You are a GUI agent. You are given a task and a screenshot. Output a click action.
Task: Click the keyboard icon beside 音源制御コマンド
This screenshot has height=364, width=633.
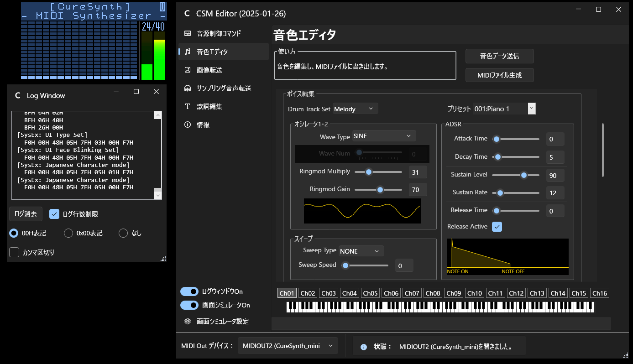click(x=187, y=33)
